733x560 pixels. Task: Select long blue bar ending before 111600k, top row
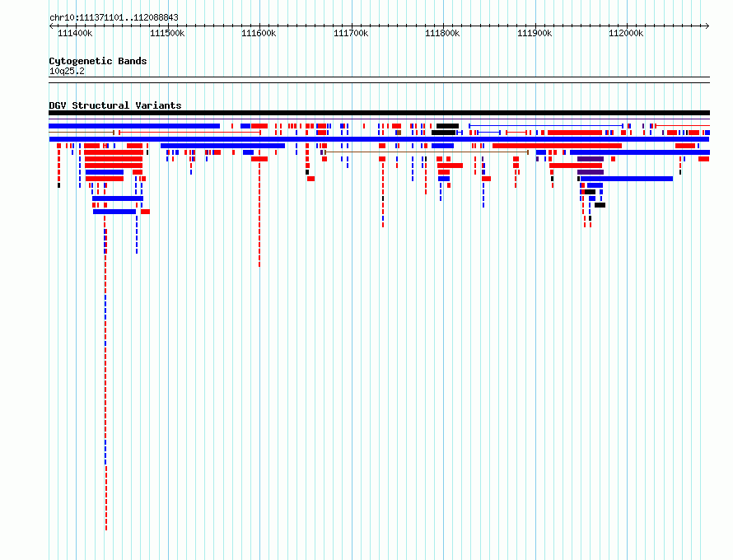(134, 126)
